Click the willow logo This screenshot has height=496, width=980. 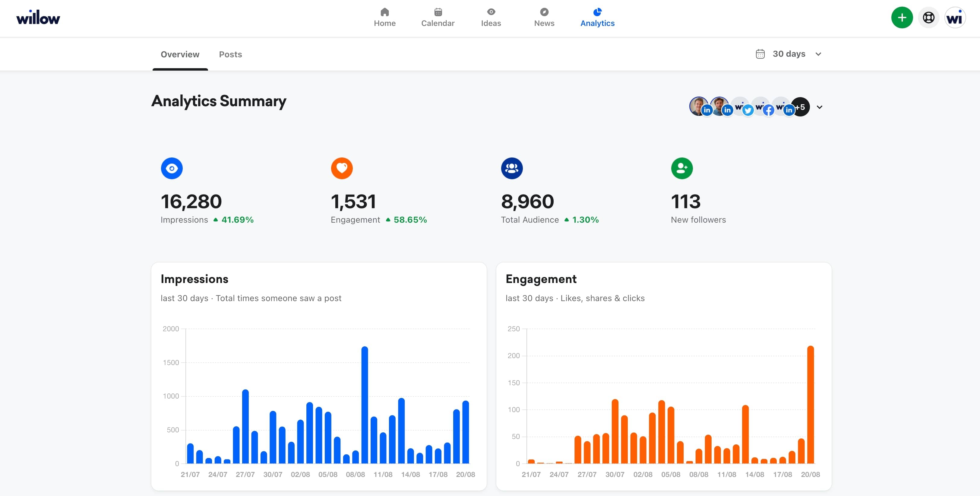point(38,18)
